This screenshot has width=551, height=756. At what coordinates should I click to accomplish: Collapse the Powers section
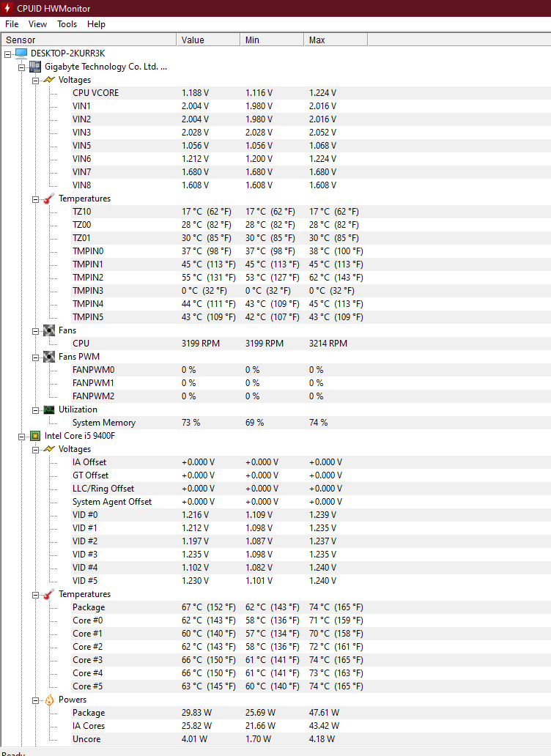[x=36, y=700]
